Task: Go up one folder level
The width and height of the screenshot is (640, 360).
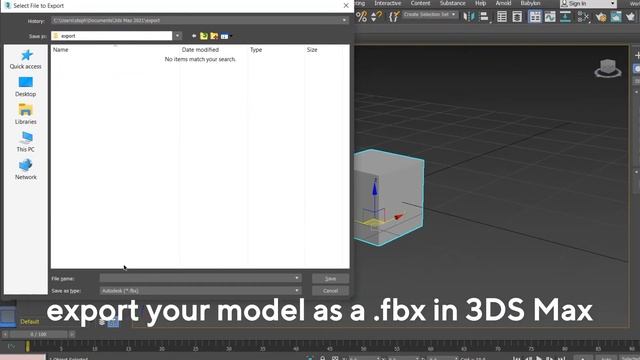Action: point(204,36)
